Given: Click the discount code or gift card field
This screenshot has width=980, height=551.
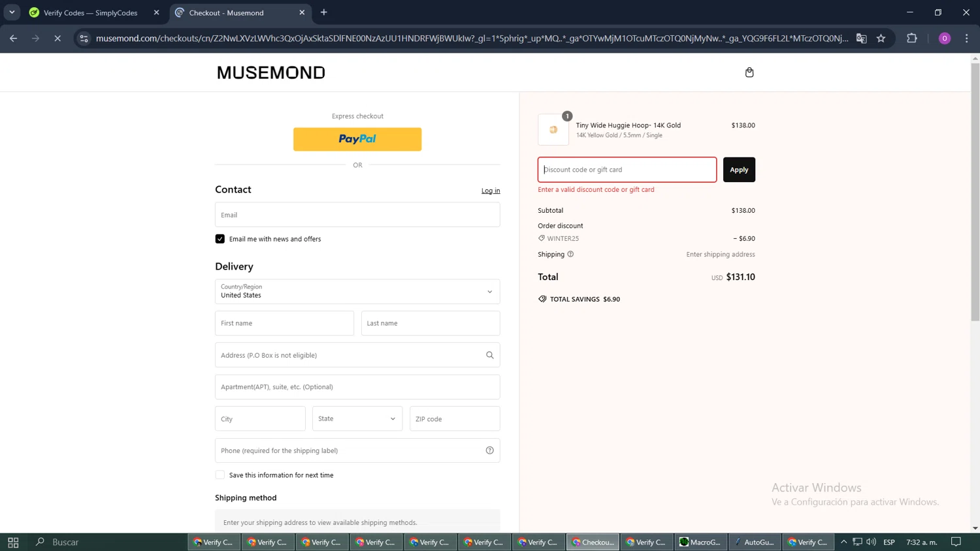Looking at the screenshot, I should [627, 170].
